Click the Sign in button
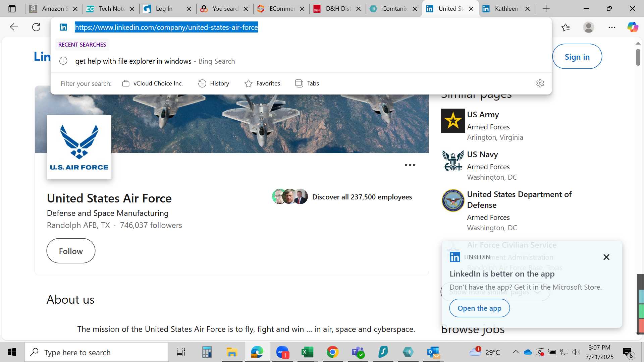644x362 pixels. click(577, 57)
